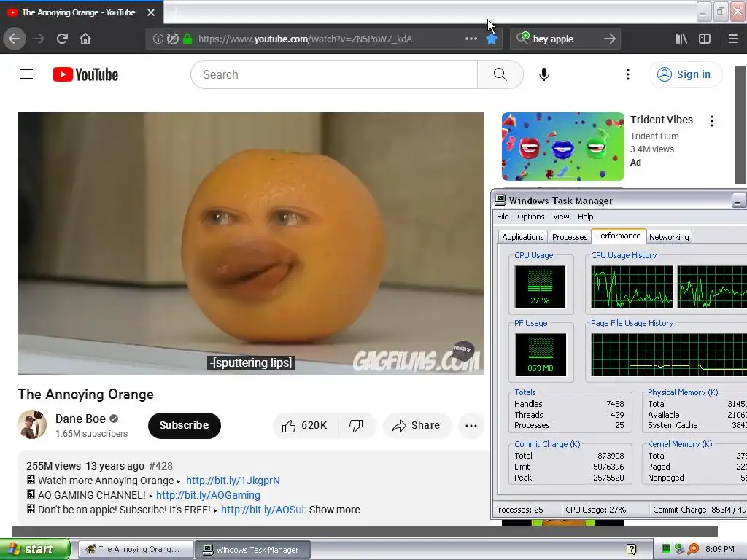Select Annoying Orange taskbar button
Image resolution: width=747 pixels, height=560 pixels.
[x=136, y=549]
